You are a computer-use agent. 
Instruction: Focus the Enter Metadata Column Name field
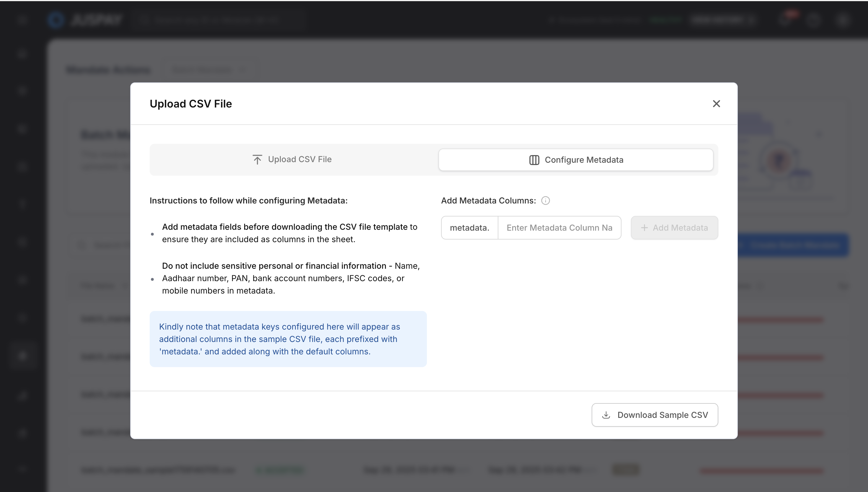[559, 228]
